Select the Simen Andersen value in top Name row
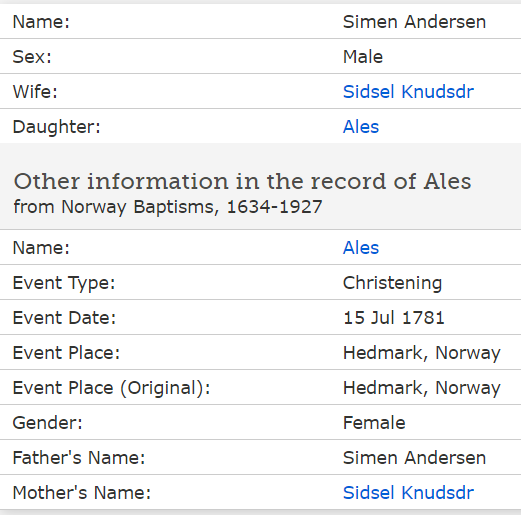The image size is (521, 515). (414, 22)
